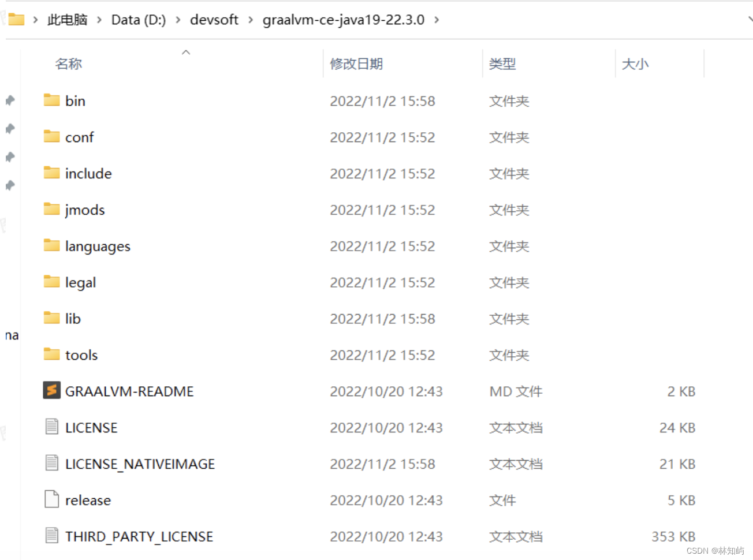Open the address bar history dropdown
Screen dimensions: 753x560
click(750, 20)
